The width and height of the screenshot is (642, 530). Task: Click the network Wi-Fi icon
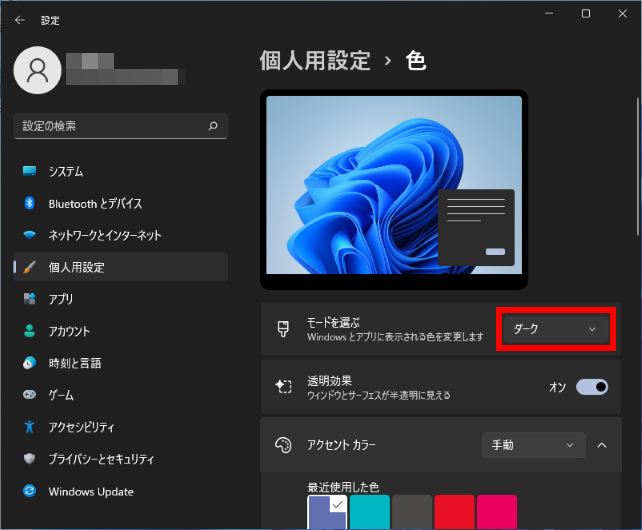(29, 235)
